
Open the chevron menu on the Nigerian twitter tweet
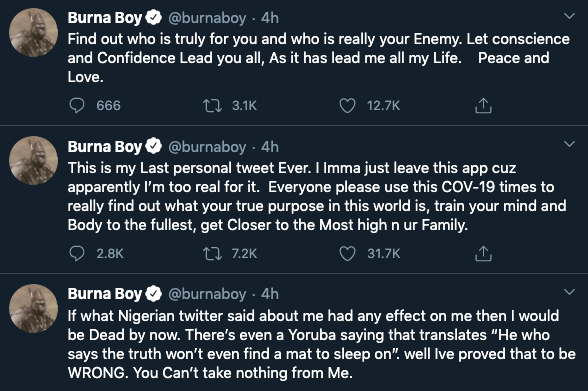tap(569, 292)
